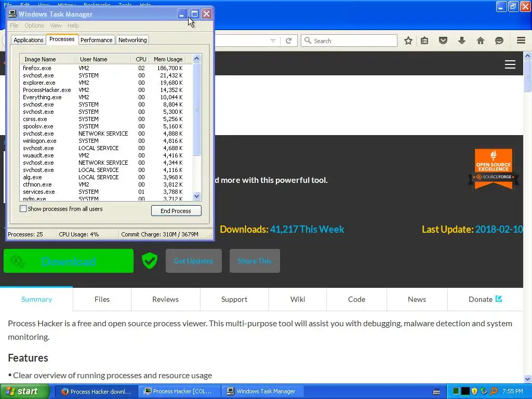
Task: Go to the Firefox Home icon
Action: click(x=481, y=41)
